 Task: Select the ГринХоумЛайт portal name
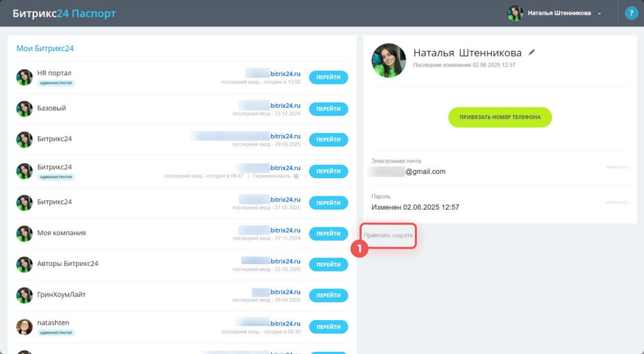point(62,295)
